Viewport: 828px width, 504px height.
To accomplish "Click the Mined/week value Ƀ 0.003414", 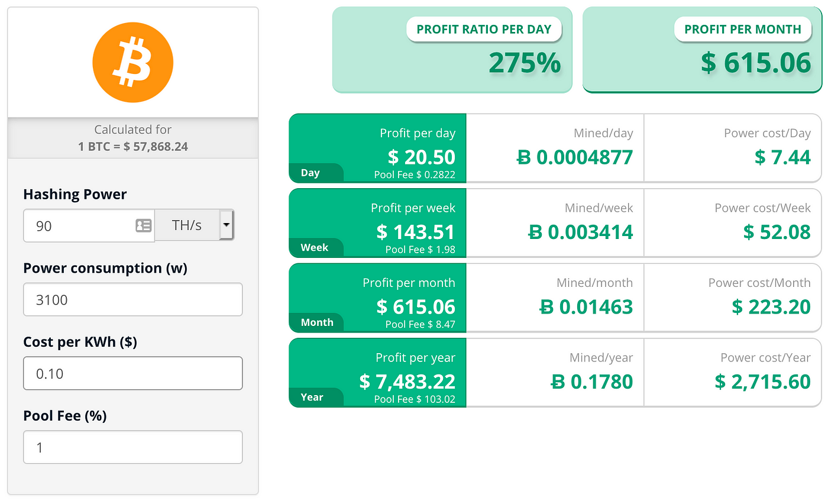I will pyautogui.click(x=580, y=232).
